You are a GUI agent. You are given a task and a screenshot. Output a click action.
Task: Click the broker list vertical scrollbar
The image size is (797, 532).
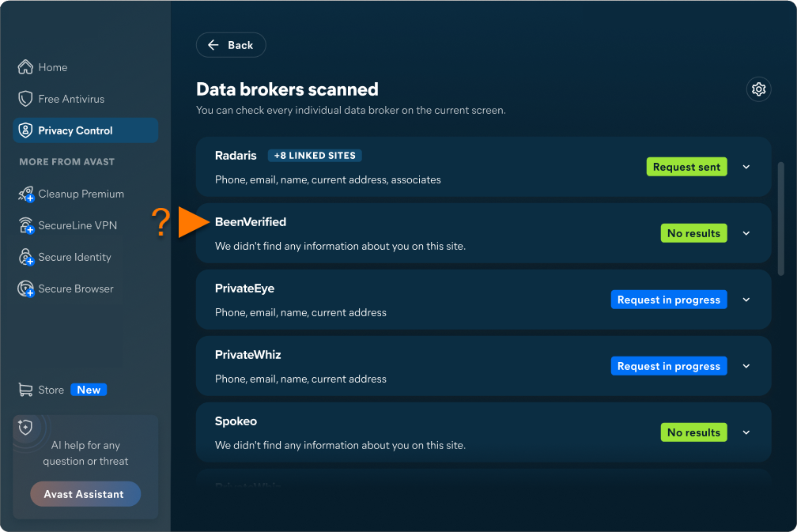(780, 218)
